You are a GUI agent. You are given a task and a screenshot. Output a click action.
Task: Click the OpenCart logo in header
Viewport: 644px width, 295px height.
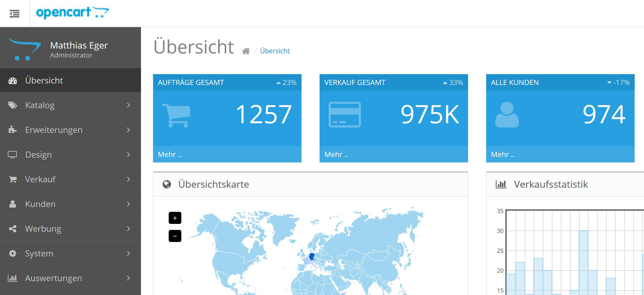click(72, 13)
